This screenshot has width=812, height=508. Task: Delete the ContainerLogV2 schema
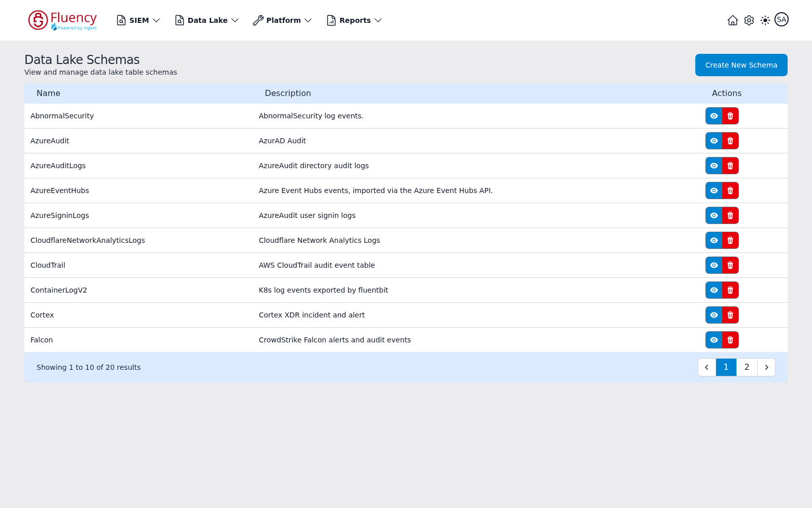click(730, 290)
